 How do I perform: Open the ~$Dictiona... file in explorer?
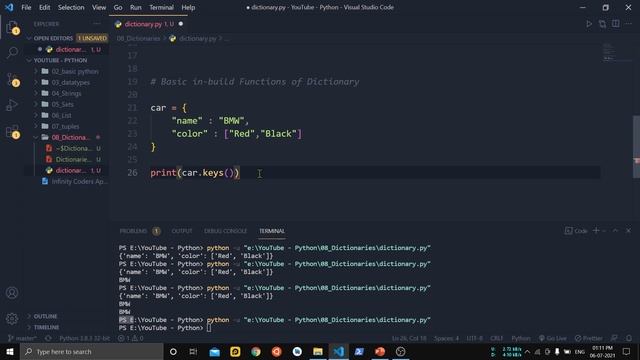73,149
